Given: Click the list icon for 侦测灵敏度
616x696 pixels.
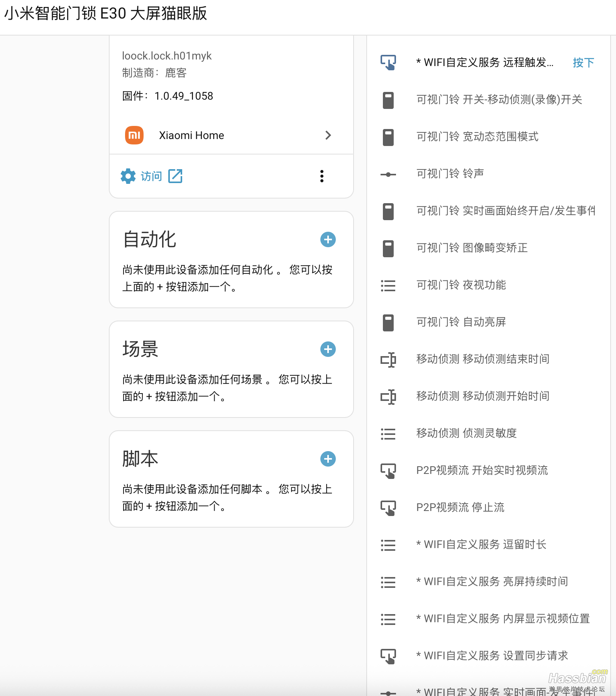Looking at the screenshot, I should point(388,434).
